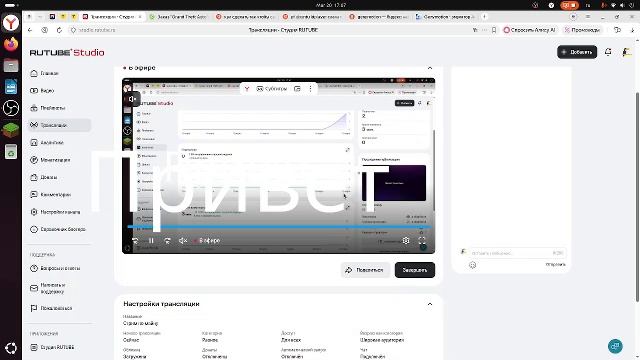Click the volume icon overlay in the player's corner
640x360 pixels.
(132, 99)
